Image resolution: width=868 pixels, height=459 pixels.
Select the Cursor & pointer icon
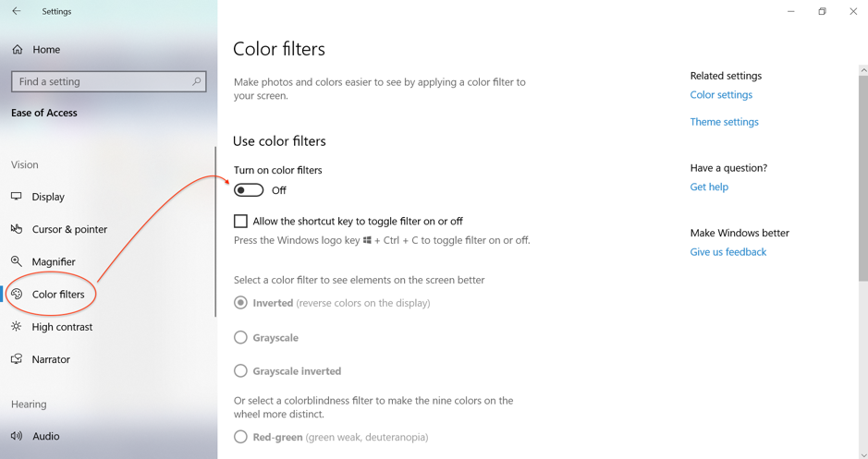(x=17, y=229)
